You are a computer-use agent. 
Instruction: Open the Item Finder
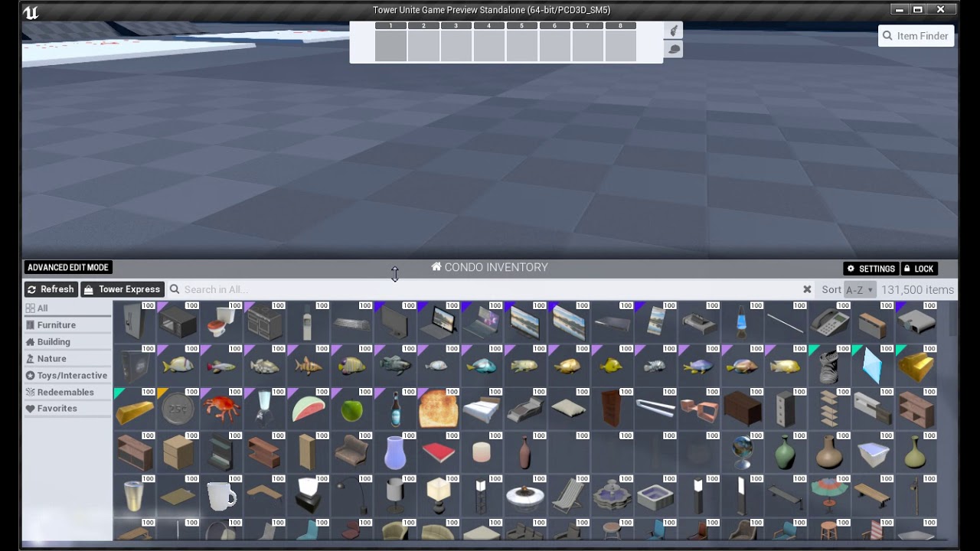[x=916, y=36]
